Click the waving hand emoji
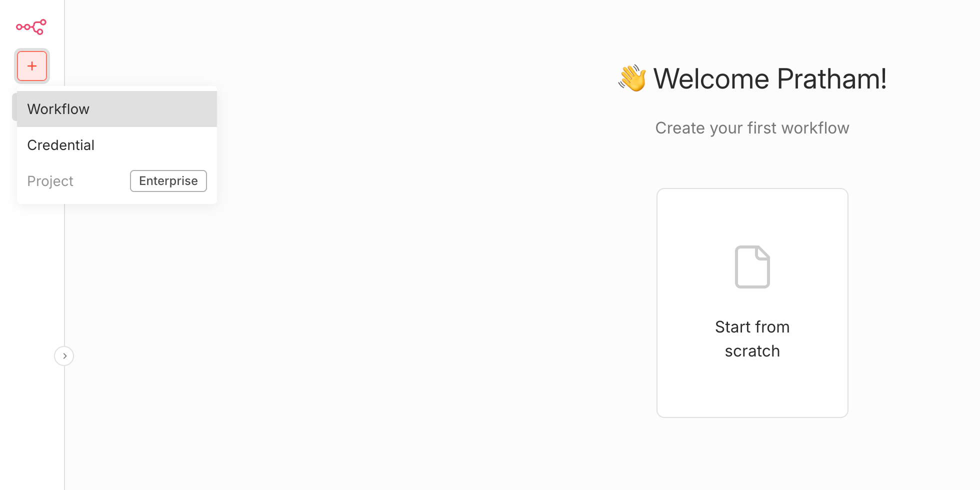The width and height of the screenshot is (980, 490). (x=632, y=78)
